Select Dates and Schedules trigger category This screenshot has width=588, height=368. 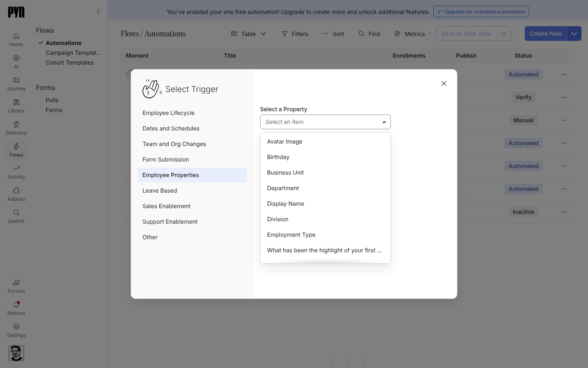coord(192,128)
